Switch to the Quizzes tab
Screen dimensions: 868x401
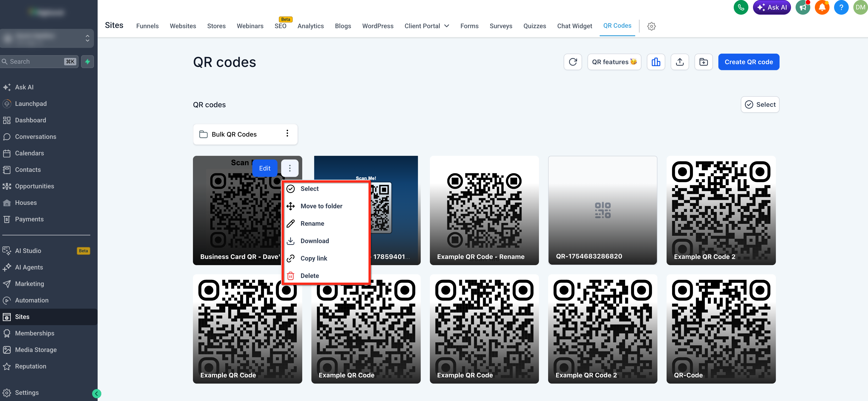pyautogui.click(x=534, y=26)
